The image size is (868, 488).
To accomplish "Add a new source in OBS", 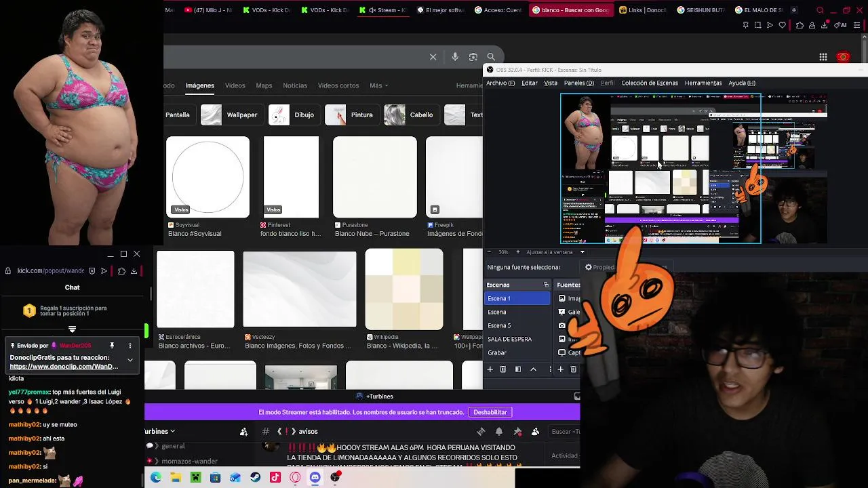I will click(x=560, y=369).
